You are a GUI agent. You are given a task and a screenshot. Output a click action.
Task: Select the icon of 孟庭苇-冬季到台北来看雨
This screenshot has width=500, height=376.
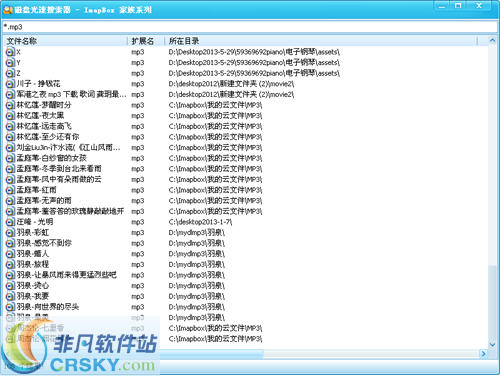click(x=10, y=169)
